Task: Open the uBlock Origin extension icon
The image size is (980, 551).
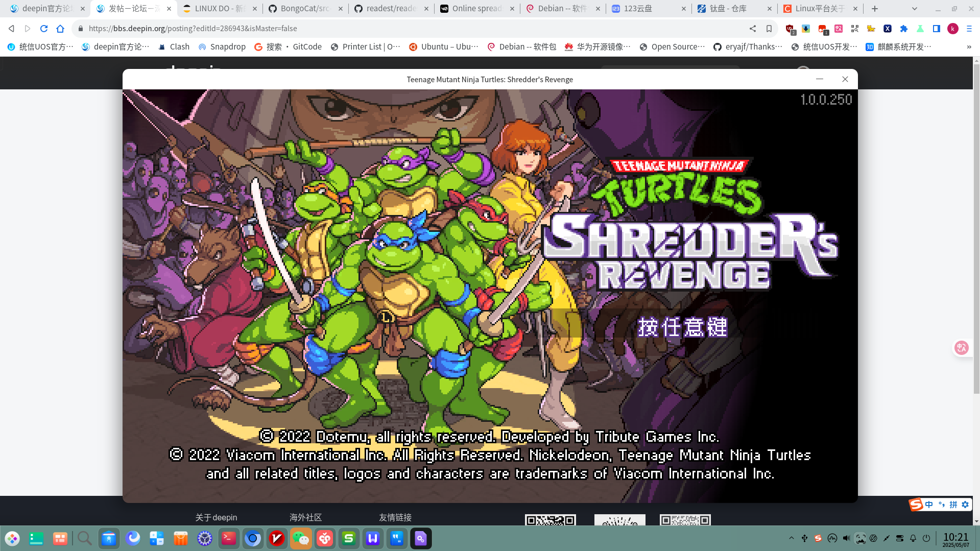Action: [x=790, y=29]
